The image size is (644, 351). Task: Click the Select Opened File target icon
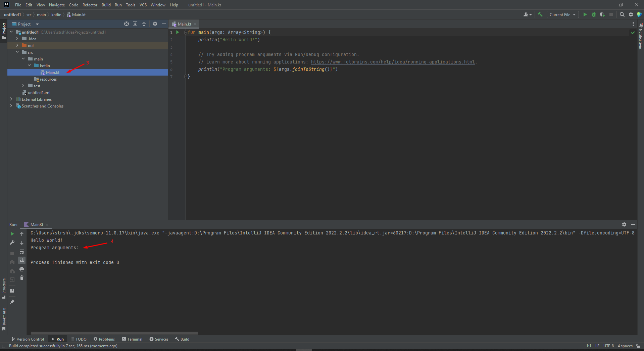(x=127, y=24)
